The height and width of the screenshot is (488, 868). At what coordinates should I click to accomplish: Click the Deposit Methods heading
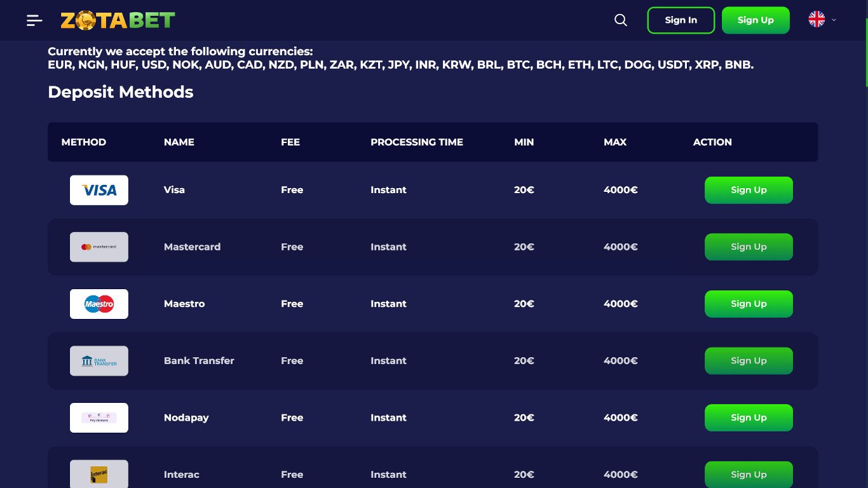121,92
